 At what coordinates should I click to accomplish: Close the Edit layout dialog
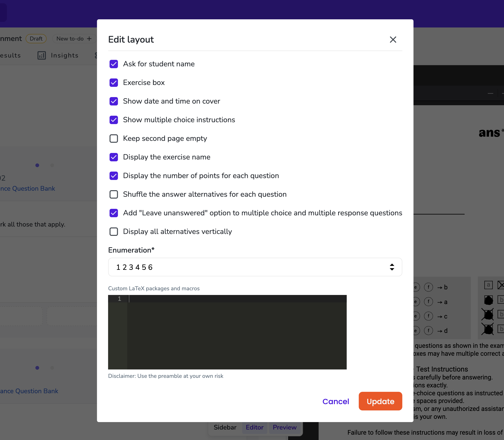393,40
